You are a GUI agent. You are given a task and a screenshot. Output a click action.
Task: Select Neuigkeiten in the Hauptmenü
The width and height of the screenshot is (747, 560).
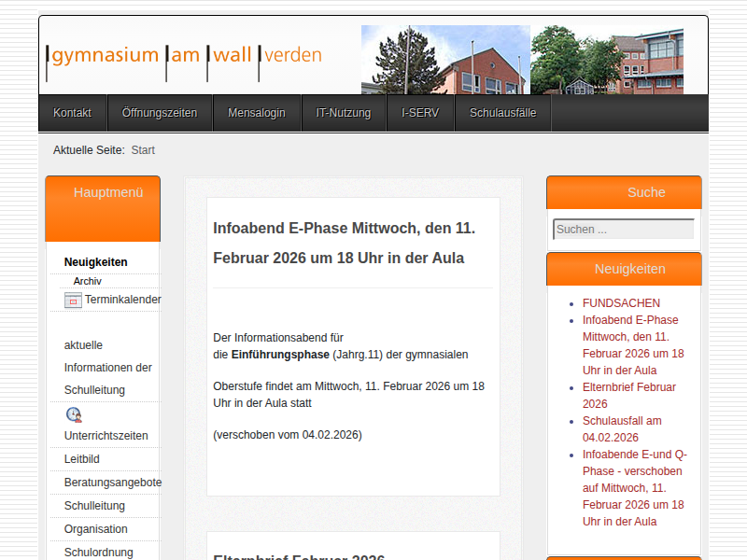(96, 262)
